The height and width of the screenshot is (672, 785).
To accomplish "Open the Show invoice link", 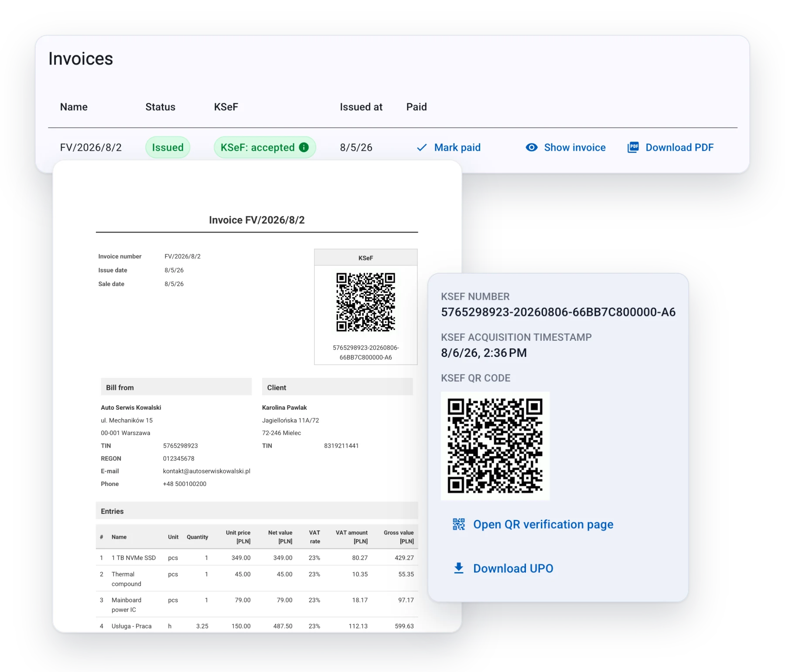I will [x=566, y=148].
